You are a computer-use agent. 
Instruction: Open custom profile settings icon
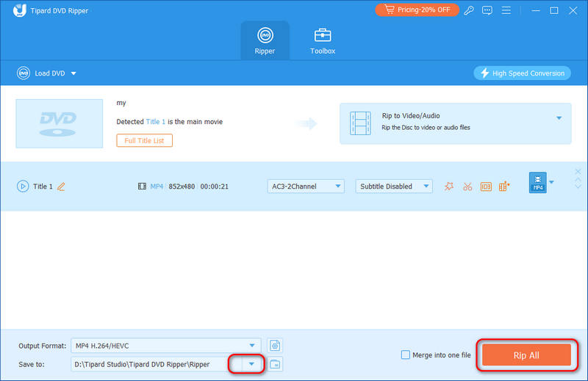click(275, 346)
